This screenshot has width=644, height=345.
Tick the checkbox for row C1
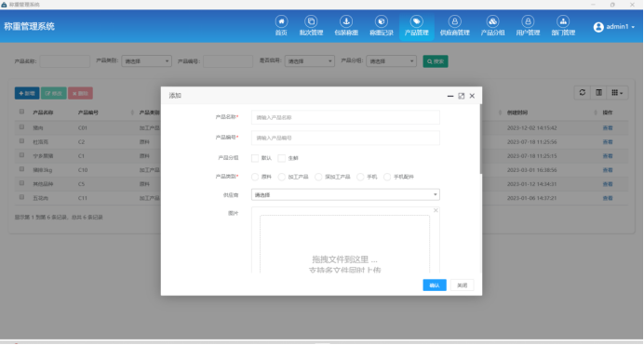pos(21,155)
